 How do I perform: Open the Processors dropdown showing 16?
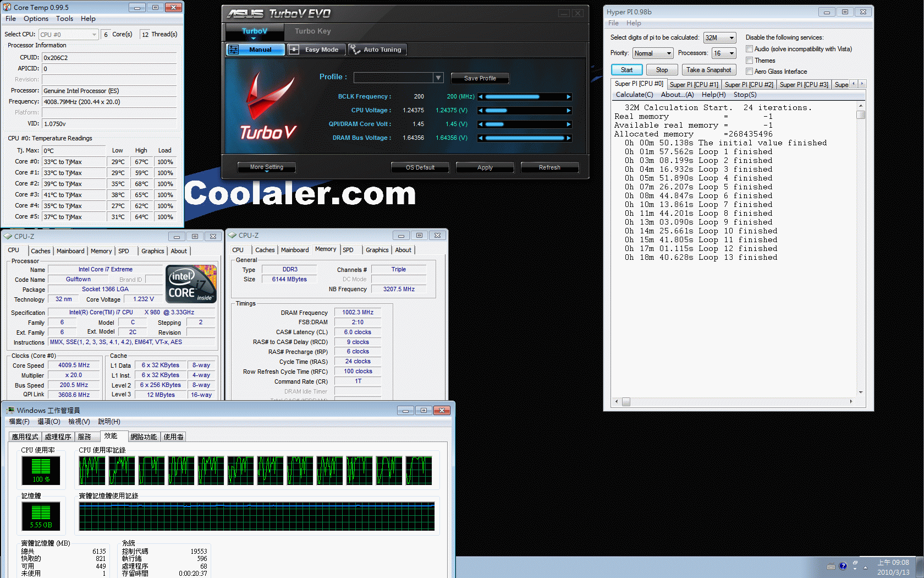[724, 53]
